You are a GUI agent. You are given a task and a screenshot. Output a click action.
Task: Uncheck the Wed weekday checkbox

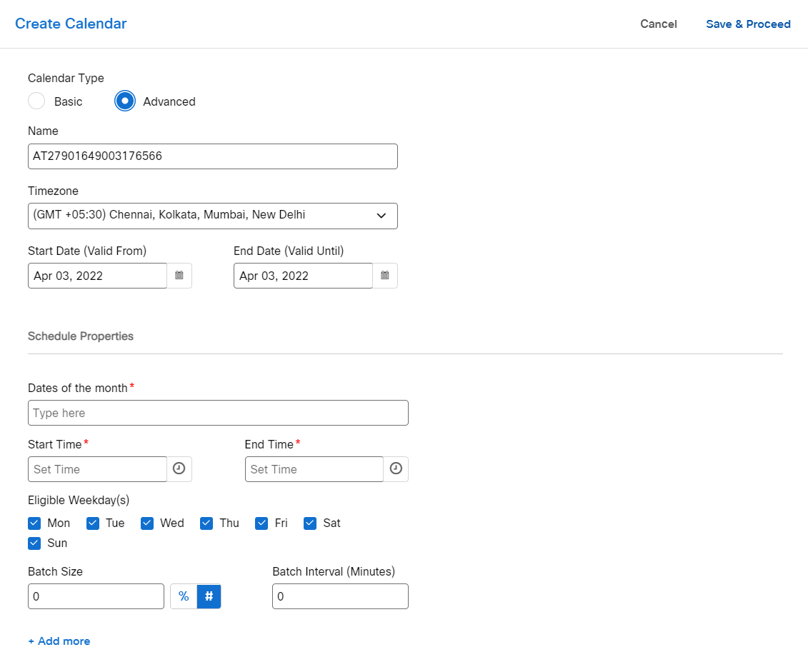click(x=147, y=523)
